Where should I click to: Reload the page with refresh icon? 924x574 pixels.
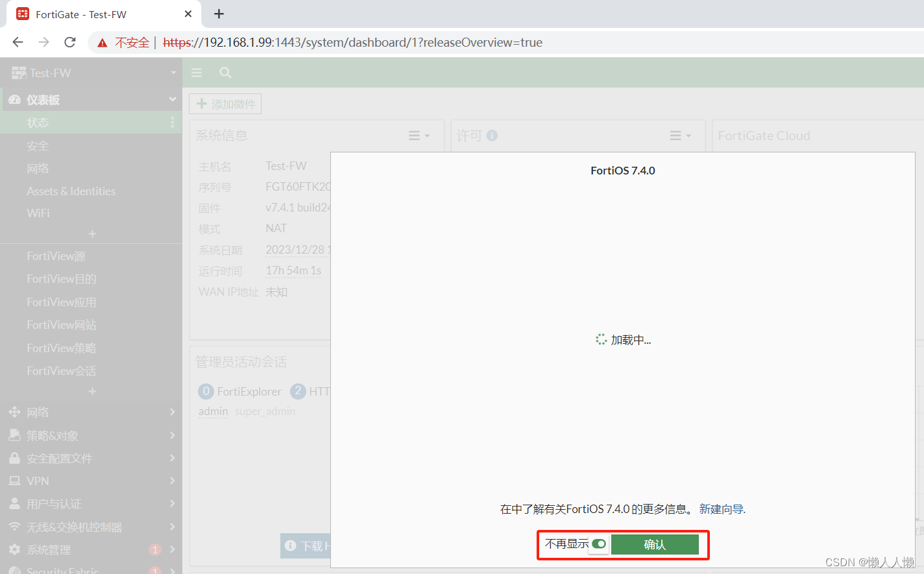[x=70, y=42]
